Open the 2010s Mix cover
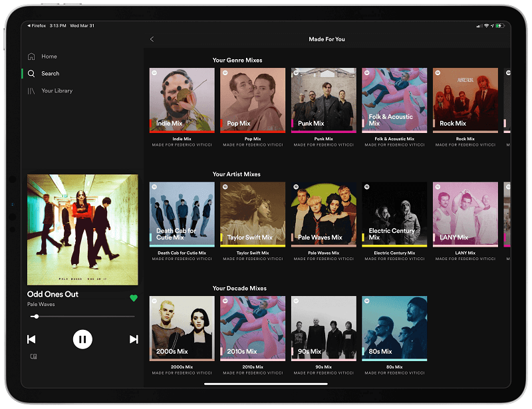Image resolution: width=532 pixels, height=409 pixels. click(x=253, y=329)
